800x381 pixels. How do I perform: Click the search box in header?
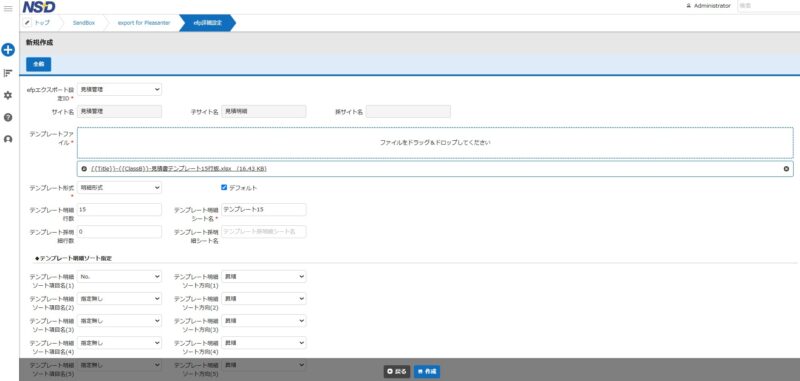pyautogui.click(x=769, y=6)
